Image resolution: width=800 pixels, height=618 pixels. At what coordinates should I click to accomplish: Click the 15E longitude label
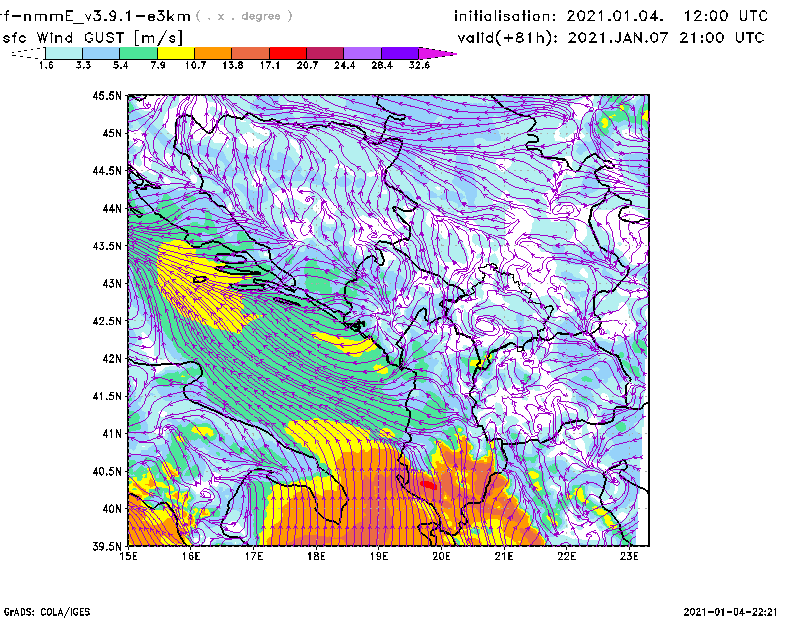coord(128,557)
